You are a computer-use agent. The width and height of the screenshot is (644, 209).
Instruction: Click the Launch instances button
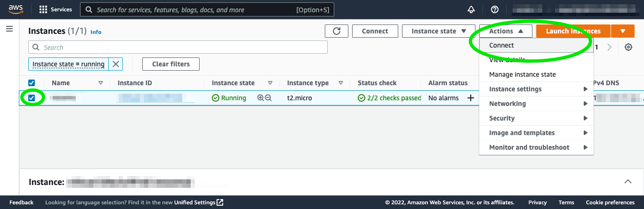(x=573, y=31)
